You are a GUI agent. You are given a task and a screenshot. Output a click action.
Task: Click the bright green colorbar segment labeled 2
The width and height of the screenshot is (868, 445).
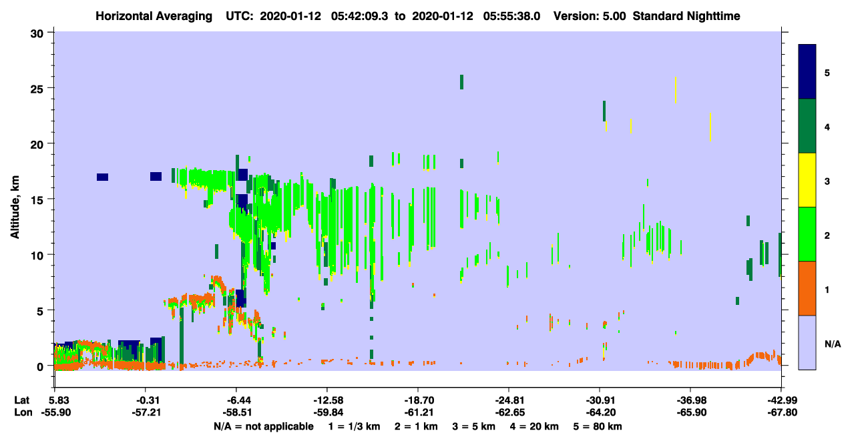(x=807, y=234)
